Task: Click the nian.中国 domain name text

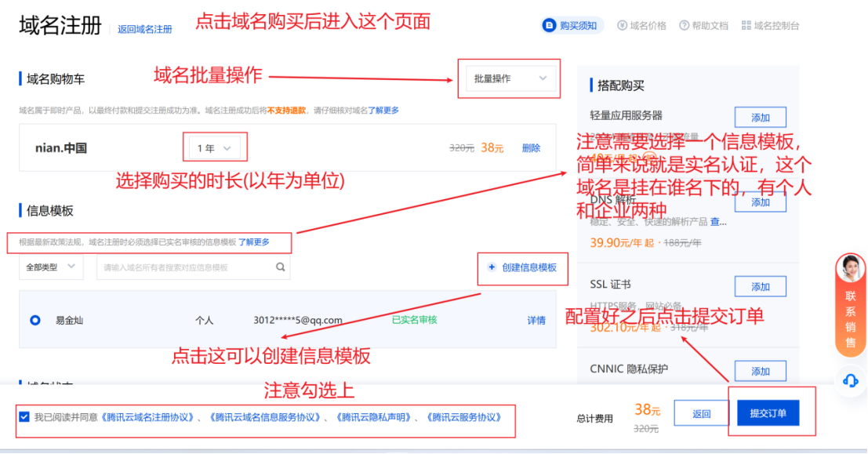Action: pos(61,148)
